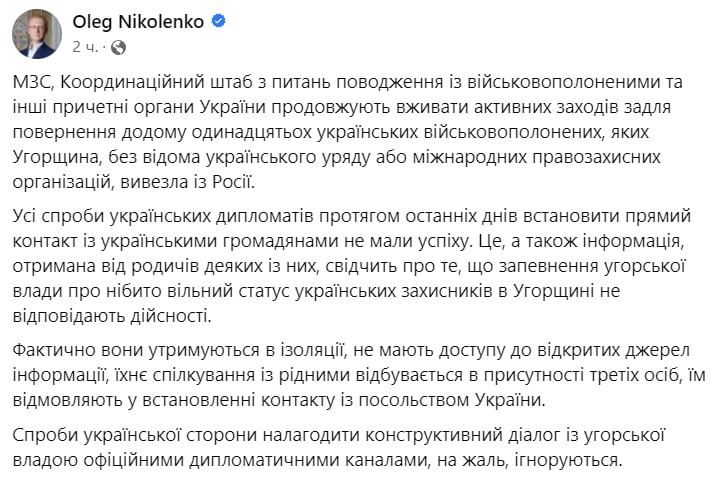This screenshot has height=479, width=716.
Task: Click the phrase "відповідають дійсності."
Action: (112, 316)
